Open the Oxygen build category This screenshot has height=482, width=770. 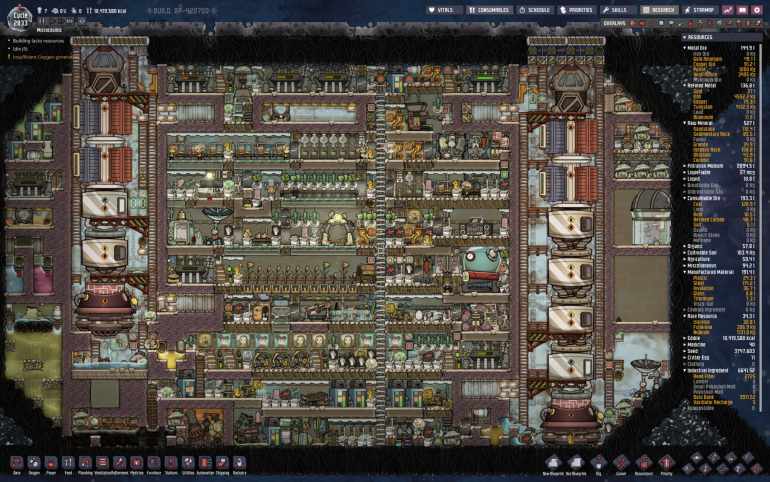[x=34, y=464]
